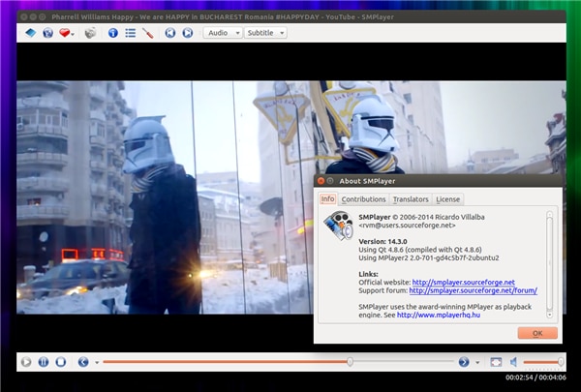This screenshot has width=581, height=392.
Task: Click the SMPlayer logo in About dialog
Action: click(x=338, y=226)
